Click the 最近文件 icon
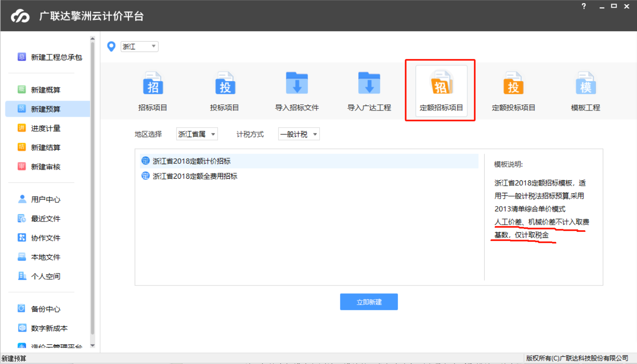The image size is (637, 364). click(22, 218)
